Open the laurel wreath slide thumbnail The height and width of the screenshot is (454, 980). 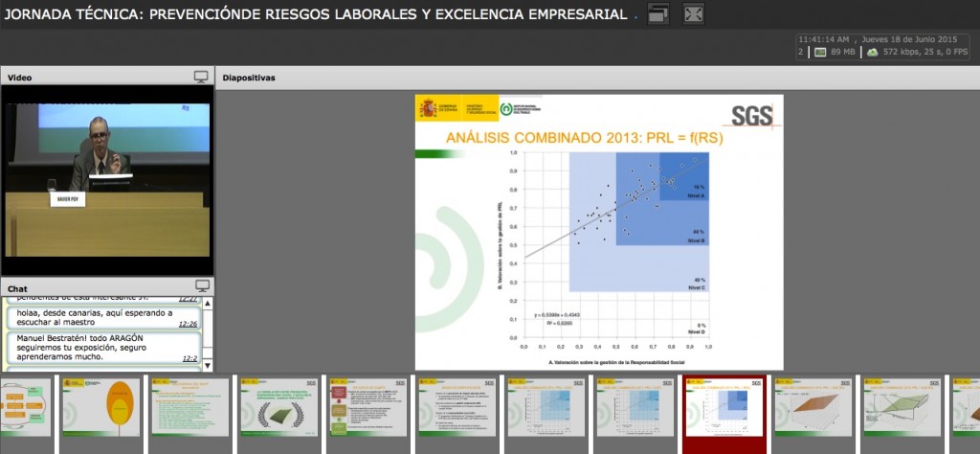pyautogui.click(x=278, y=407)
